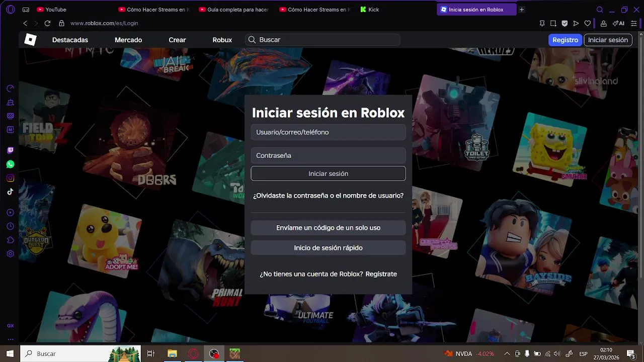Open File Explorer from the taskbar
This screenshot has width=644, height=362.
pyautogui.click(x=172, y=353)
